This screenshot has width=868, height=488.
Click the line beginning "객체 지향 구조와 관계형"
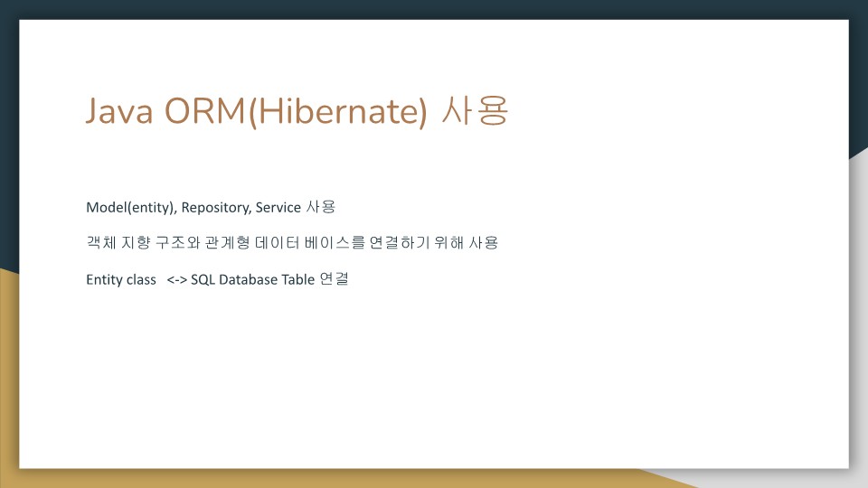tap(292, 242)
